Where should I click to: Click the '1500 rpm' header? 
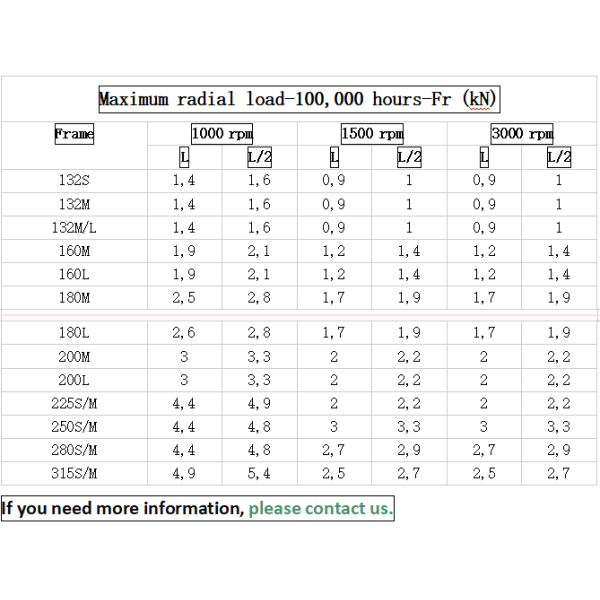(x=372, y=134)
